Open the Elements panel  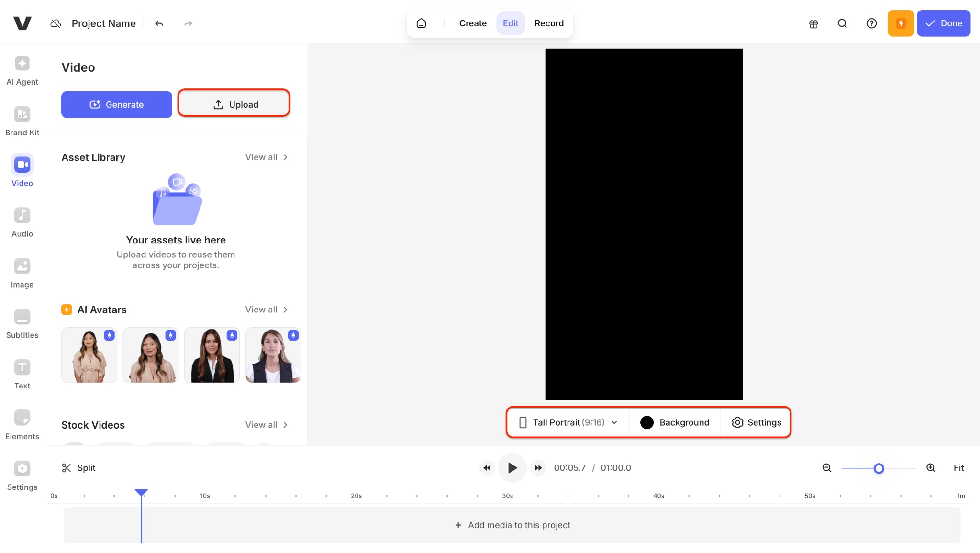pos(22,425)
